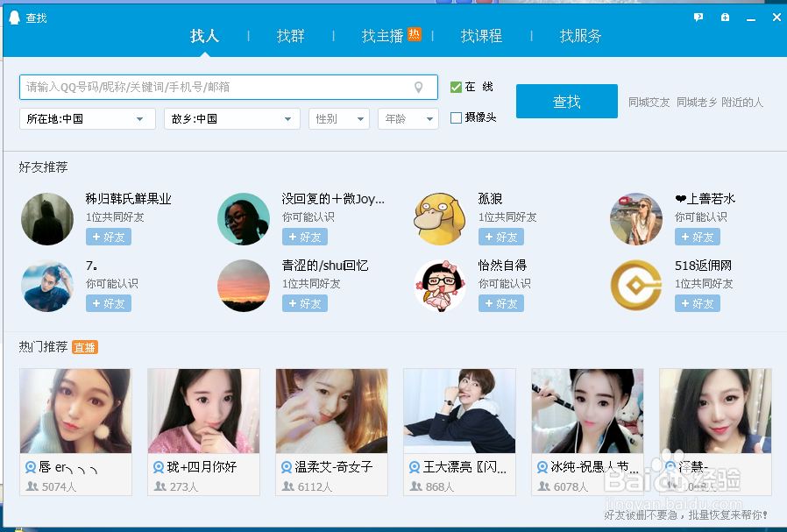The width and height of the screenshot is (787, 532).
Task: Open live stream thumbnail of 珑+四月你好
Action: coord(204,411)
